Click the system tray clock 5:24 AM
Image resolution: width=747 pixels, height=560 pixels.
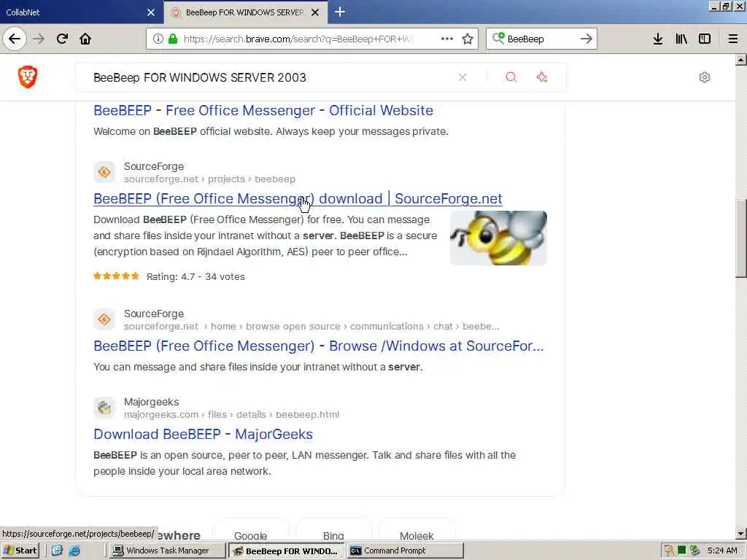click(x=722, y=551)
